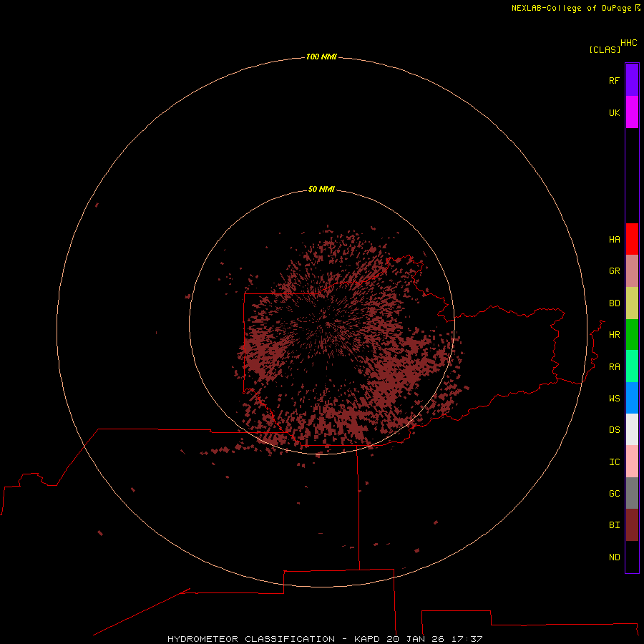Click the IC legend label

click(614, 462)
